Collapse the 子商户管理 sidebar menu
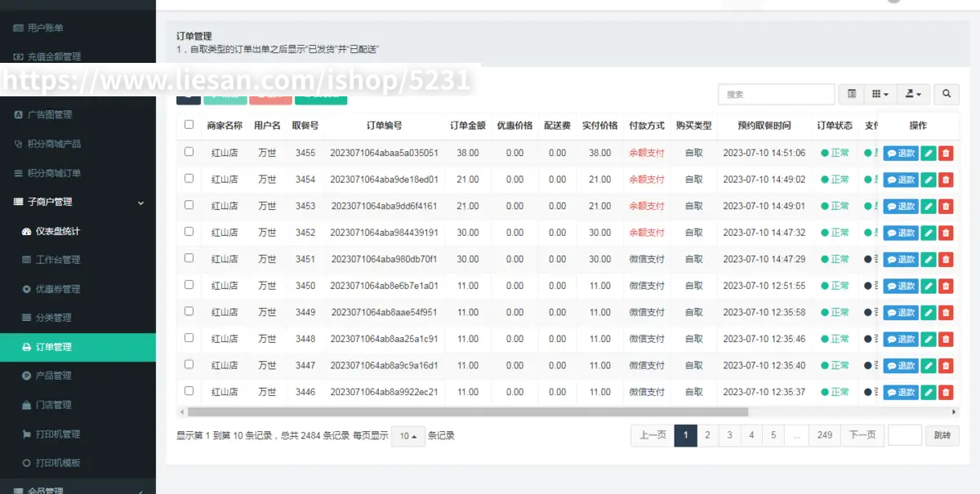 click(x=78, y=202)
